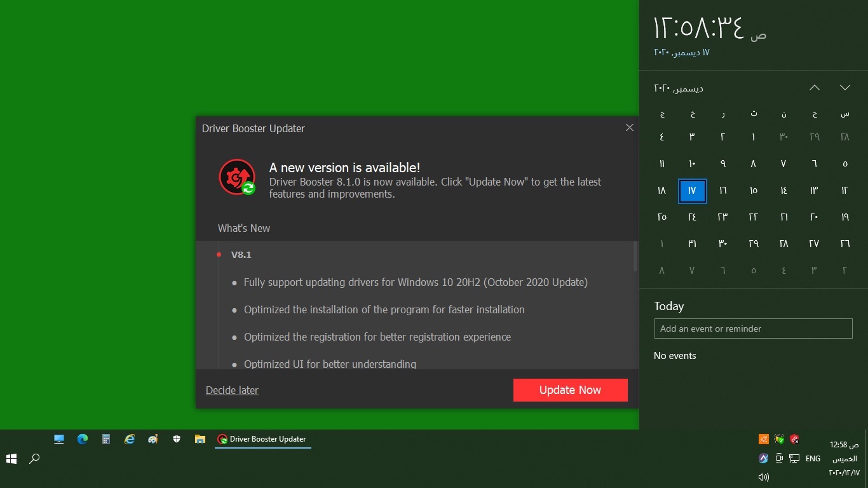Select December 9 in the calendar
This screenshot has height=488, width=868.
click(x=723, y=164)
